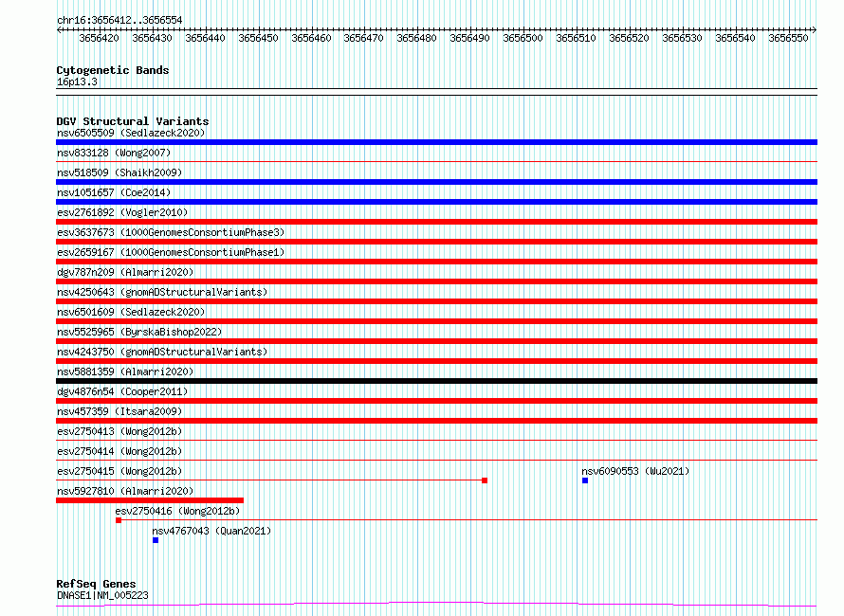Click the red end marker of esv2750415
The image size is (844, 616).
(x=485, y=480)
